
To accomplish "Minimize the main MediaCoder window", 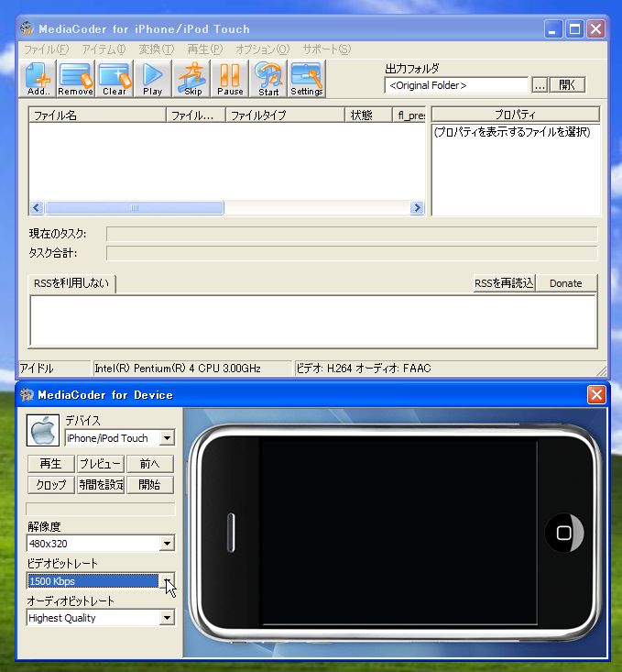I will click(553, 29).
